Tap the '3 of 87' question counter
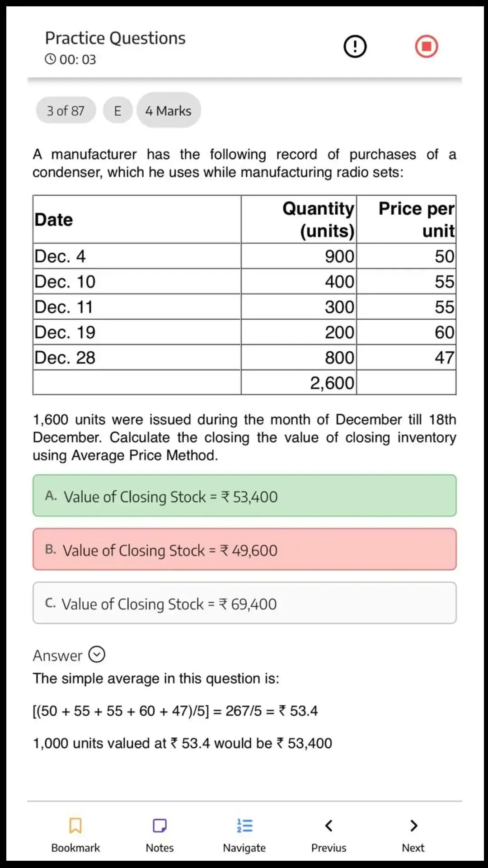Screen dimensions: 488x868 pos(66,110)
